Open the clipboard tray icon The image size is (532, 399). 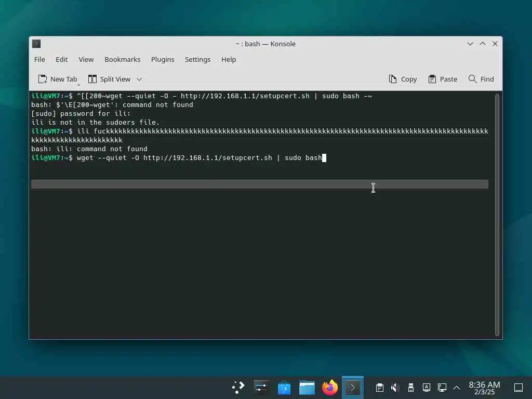(x=380, y=388)
